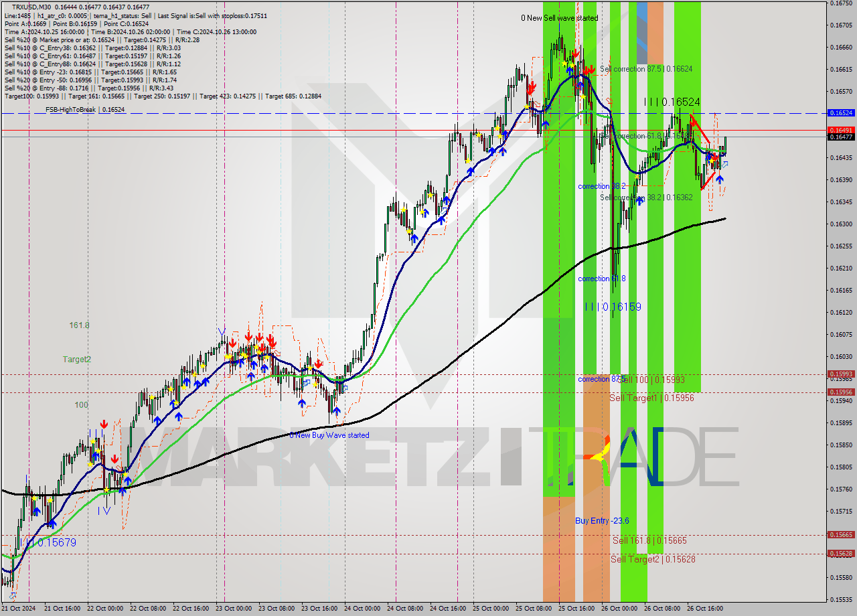The width and height of the screenshot is (857, 616).
Task: Click 'Sell %10 @ C_Entry88: 0.16624' line
Action: (92, 64)
